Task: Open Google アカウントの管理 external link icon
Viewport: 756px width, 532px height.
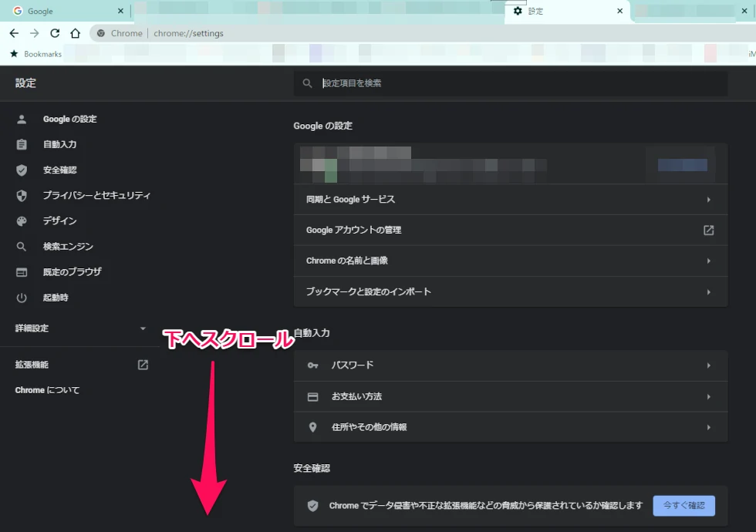Action: 708,230
